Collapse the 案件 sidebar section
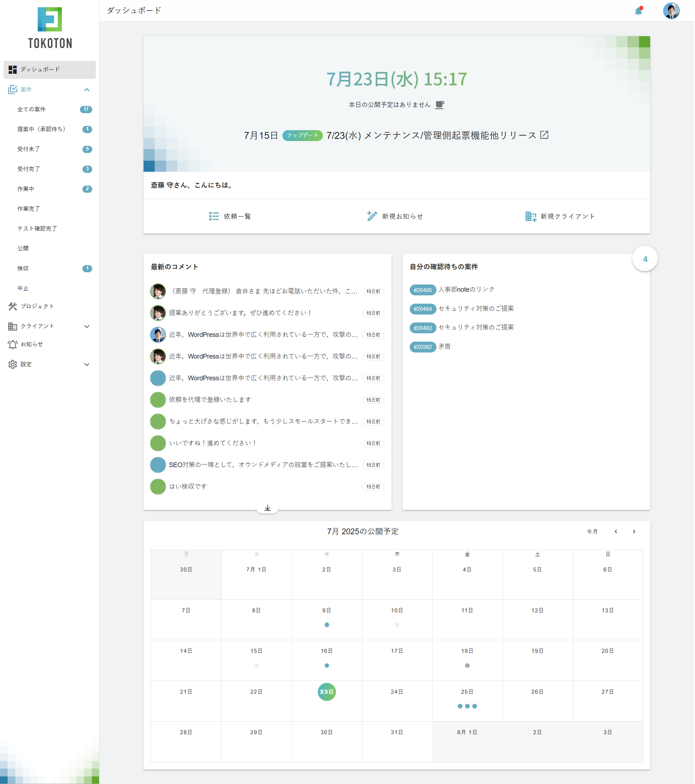Screen dimensions: 695x784 (87, 90)
